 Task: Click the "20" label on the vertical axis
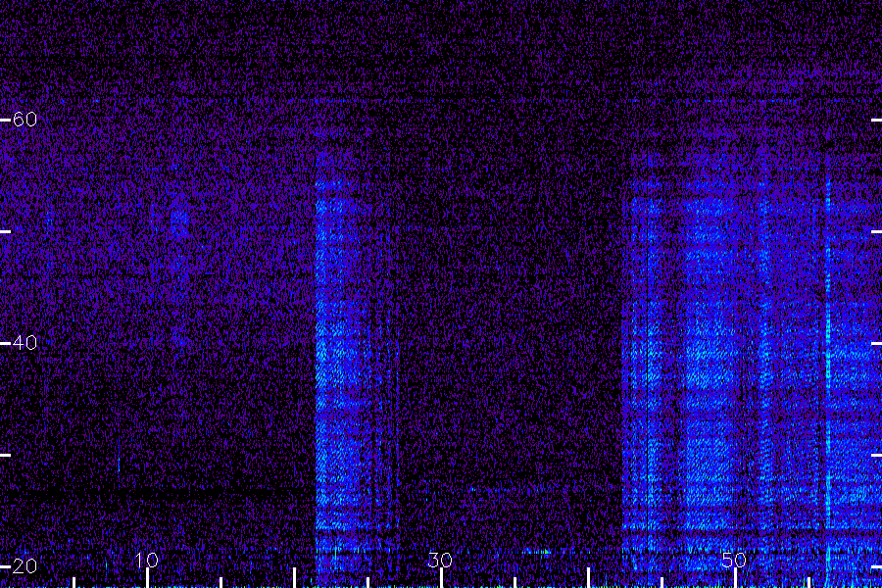(24, 566)
